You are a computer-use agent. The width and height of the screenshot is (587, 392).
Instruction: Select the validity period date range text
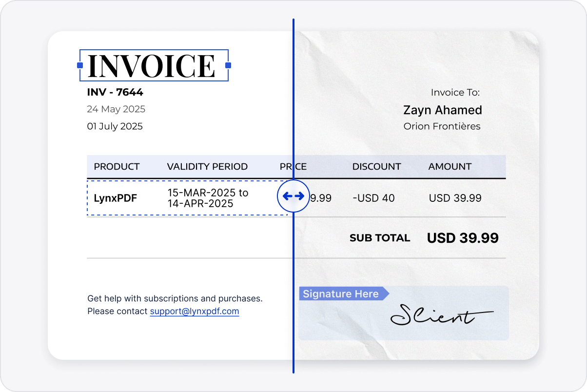208,198
